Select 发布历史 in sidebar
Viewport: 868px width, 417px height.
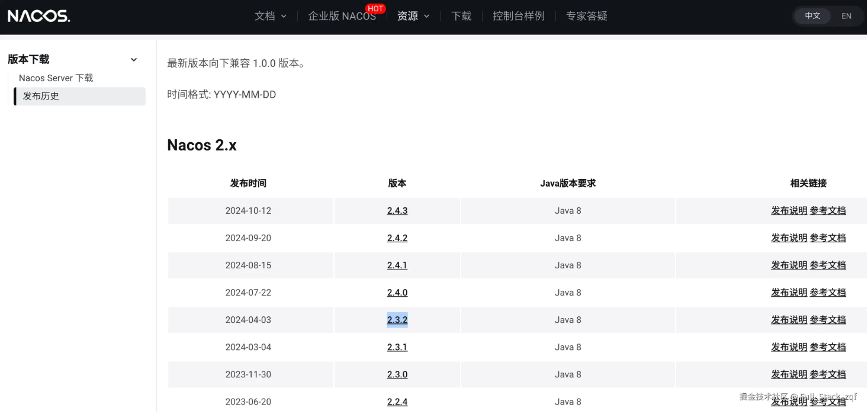(x=79, y=96)
